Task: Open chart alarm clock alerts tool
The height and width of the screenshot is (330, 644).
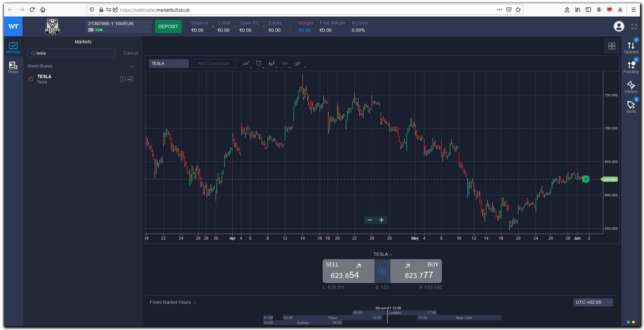Action: point(259,64)
